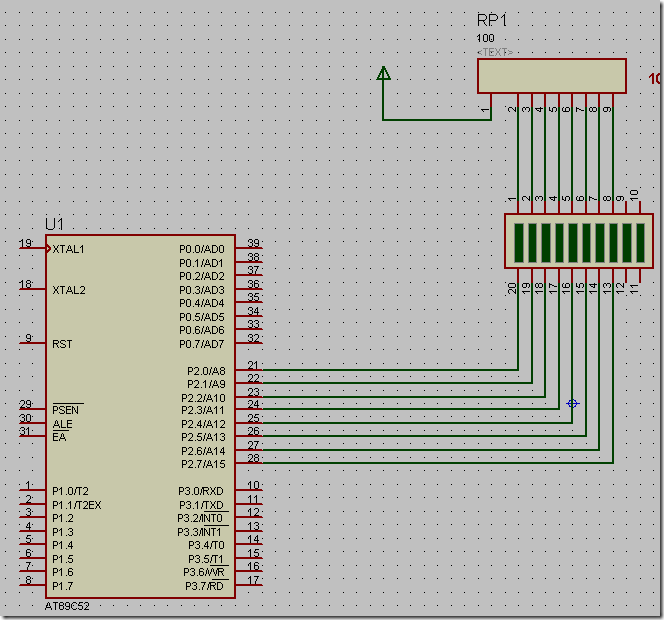Click the RP1 resistor pack body
This screenshot has width=664, height=620.
[x=551, y=75]
